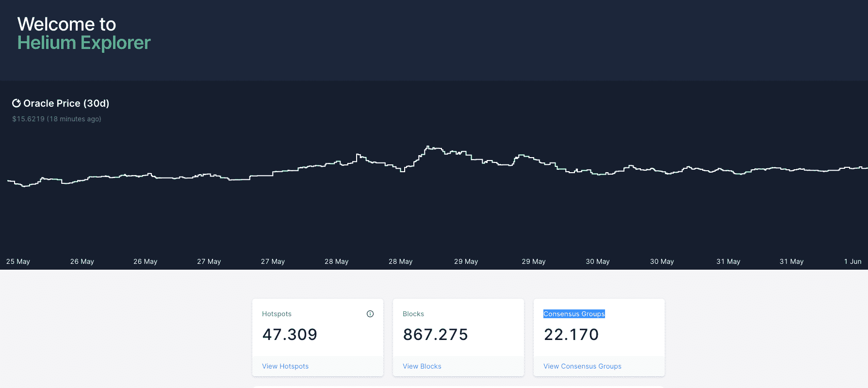
Task: Open the View Consensus Groups link
Action: click(582, 366)
